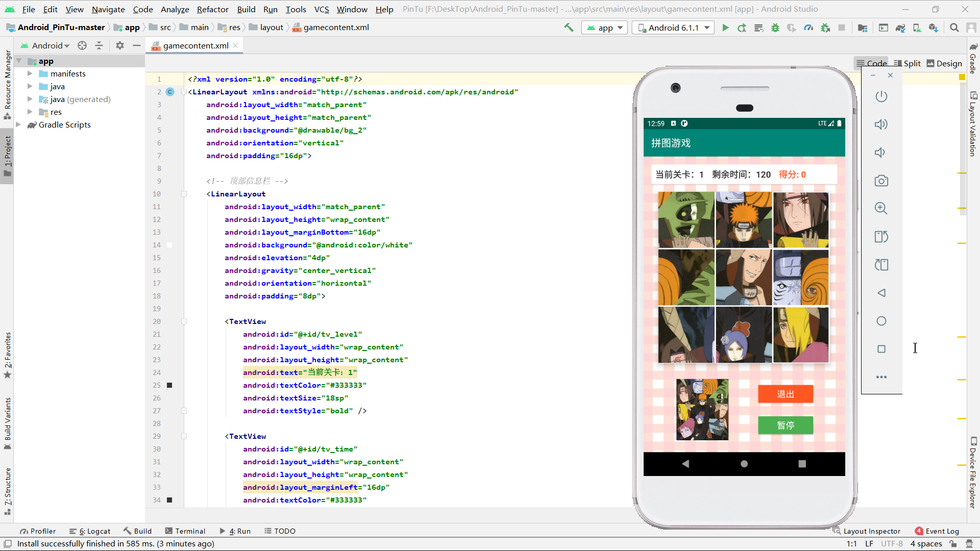Viewport: 980px width, 551px height.
Task: Click the emulator zoom magnifier icon
Action: 881,208
